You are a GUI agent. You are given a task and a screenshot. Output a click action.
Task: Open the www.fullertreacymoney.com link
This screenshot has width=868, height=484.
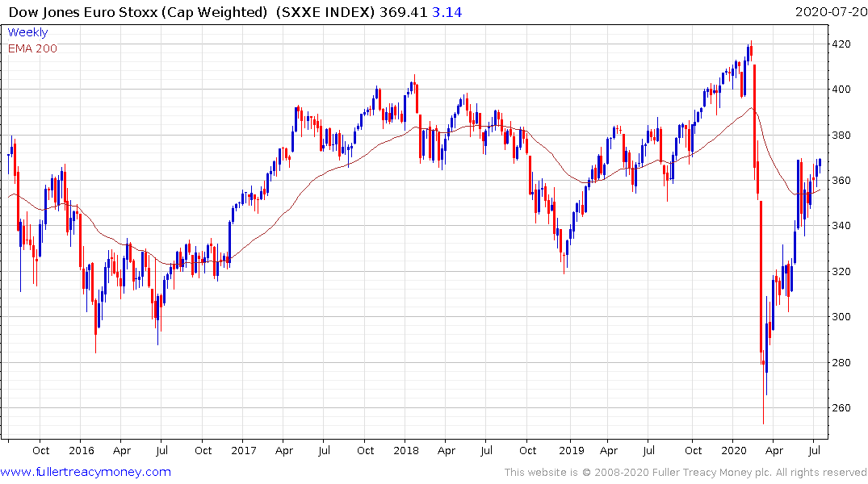coord(86,472)
